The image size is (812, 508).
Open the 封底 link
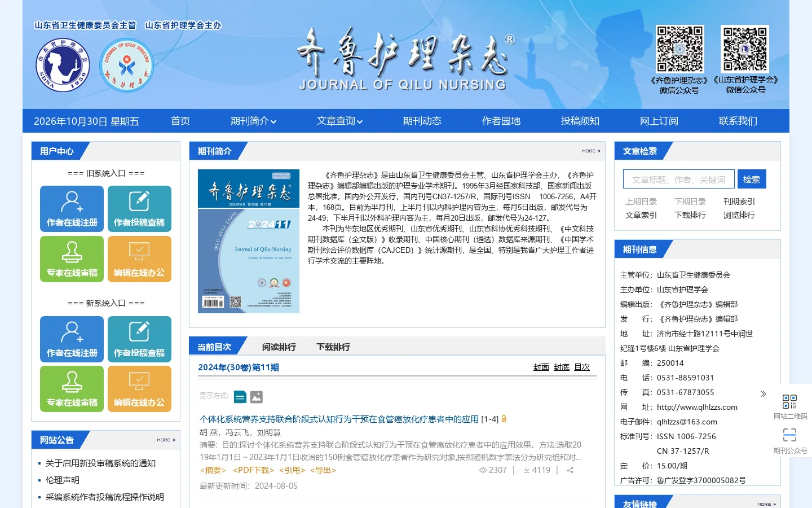click(x=562, y=367)
